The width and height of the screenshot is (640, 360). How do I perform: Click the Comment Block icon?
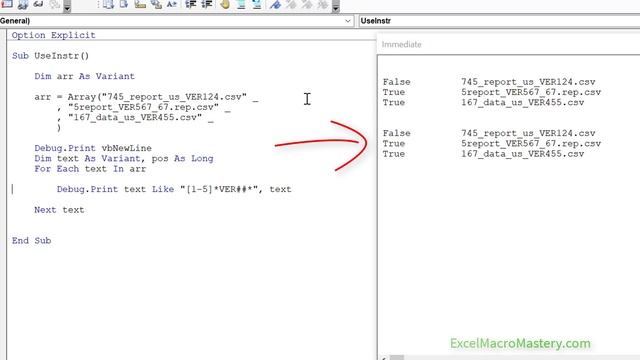coord(241,4)
